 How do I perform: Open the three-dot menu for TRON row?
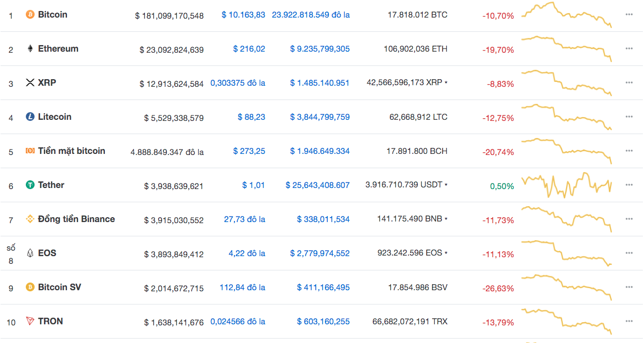click(x=629, y=322)
